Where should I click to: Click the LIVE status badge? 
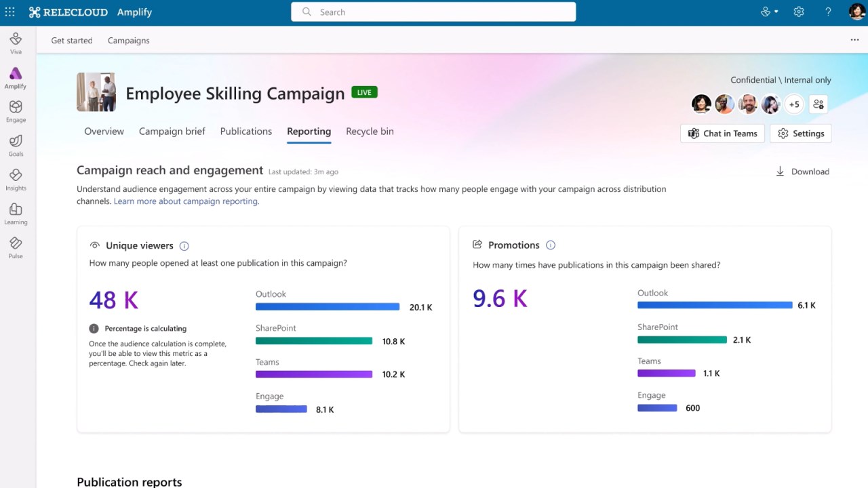point(364,92)
